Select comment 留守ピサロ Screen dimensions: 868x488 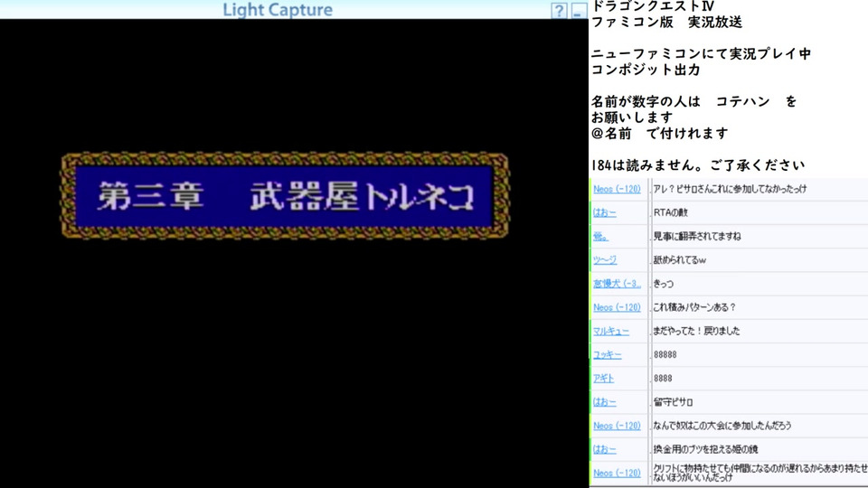(x=673, y=402)
